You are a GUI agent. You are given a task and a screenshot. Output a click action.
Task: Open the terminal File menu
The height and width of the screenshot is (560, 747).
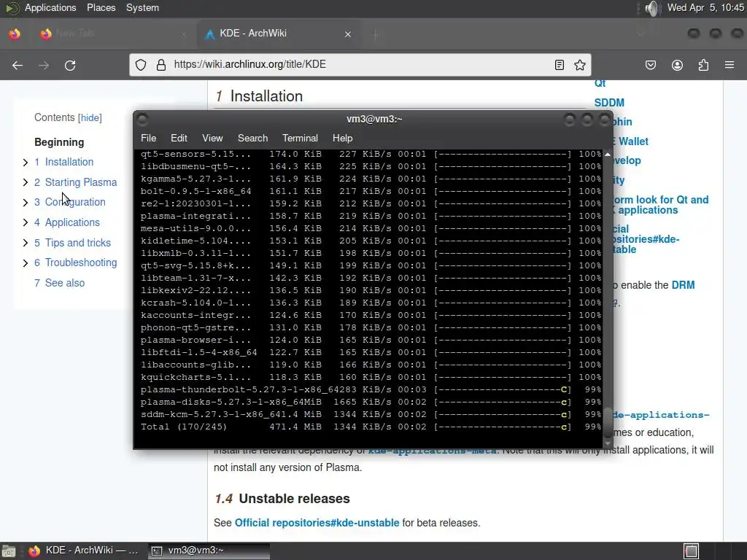[x=148, y=138]
